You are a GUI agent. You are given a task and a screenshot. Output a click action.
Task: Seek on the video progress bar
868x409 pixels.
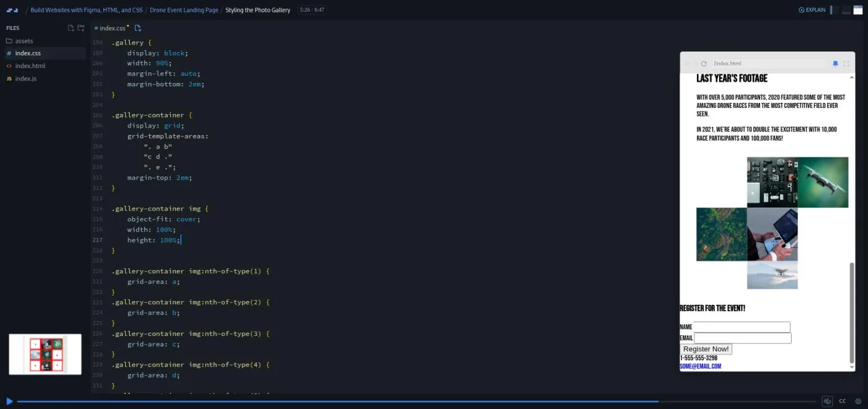click(417, 402)
